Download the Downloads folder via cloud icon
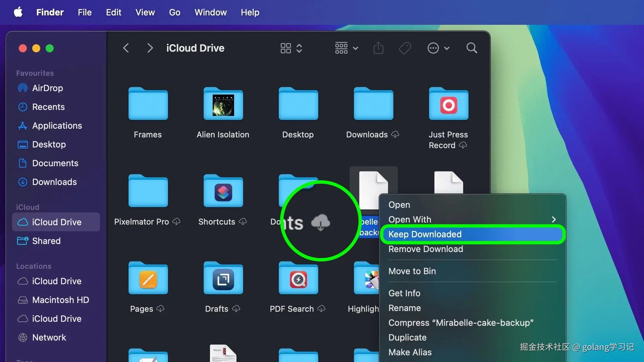 coord(396,134)
